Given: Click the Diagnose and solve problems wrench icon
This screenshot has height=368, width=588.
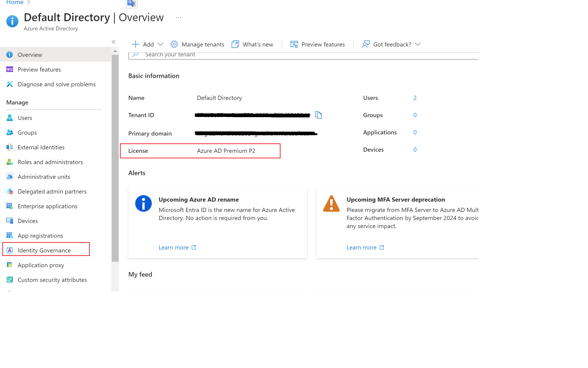Looking at the screenshot, I should pos(9,84).
